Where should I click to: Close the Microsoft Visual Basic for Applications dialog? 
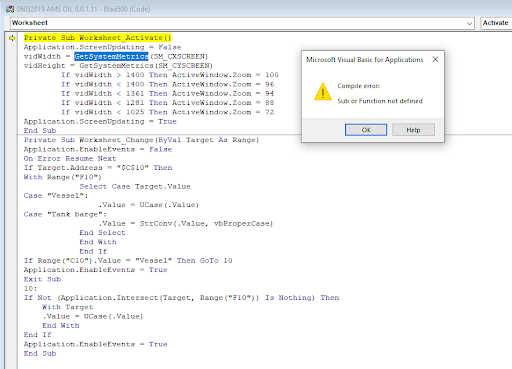coord(435,59)
